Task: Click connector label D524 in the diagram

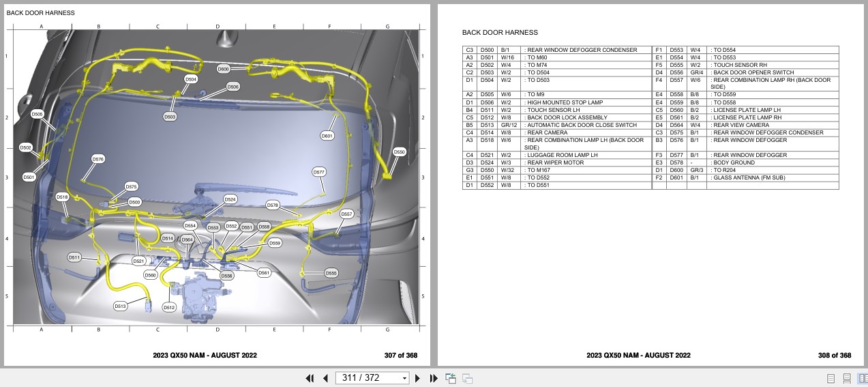Action: [230, 199]
